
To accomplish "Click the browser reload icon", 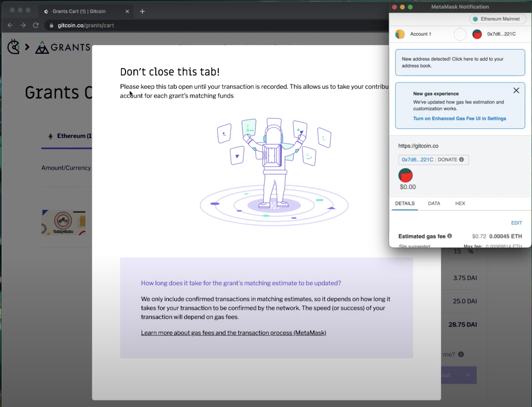I will 36,25.
